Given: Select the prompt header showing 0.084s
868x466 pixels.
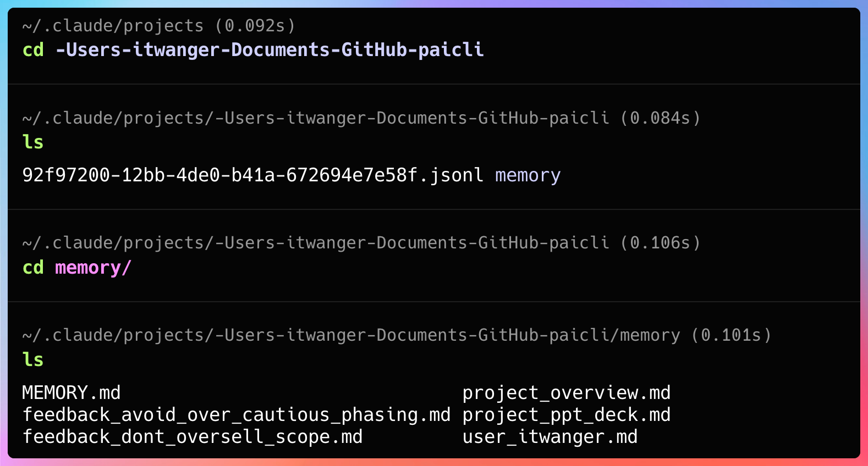Looking at the screenshot, I should (x=361, y=118).
